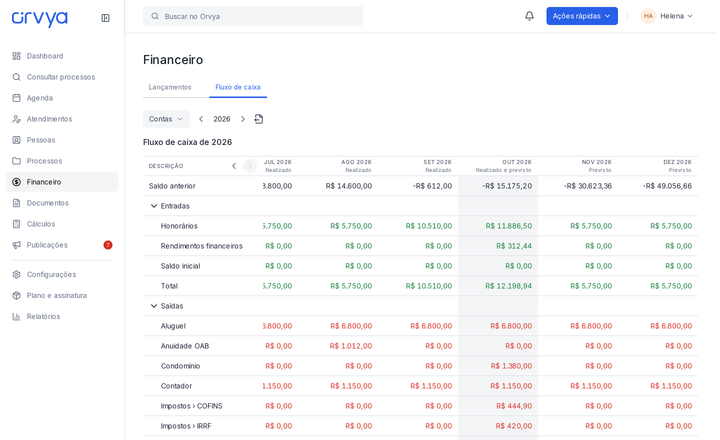Show earlier months in table header
Image resolution: width=720 pixels, height=440 pixels.
234,166
